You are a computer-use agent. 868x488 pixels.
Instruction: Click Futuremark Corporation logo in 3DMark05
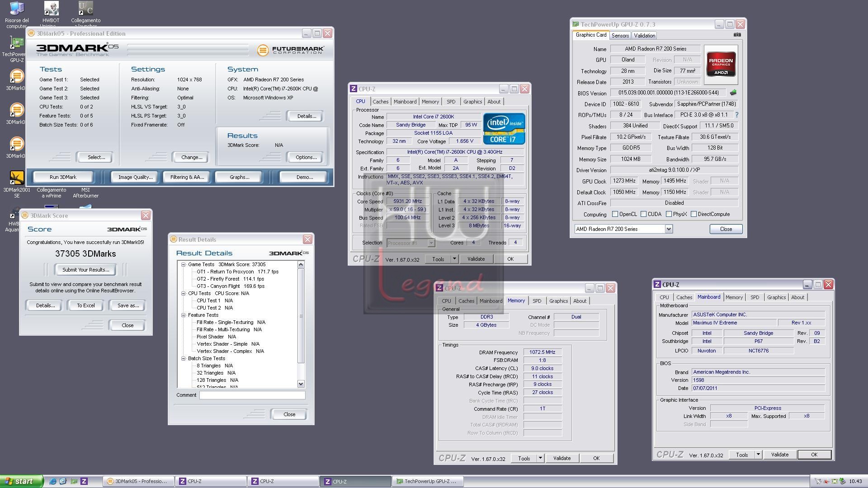coord(290,50)
